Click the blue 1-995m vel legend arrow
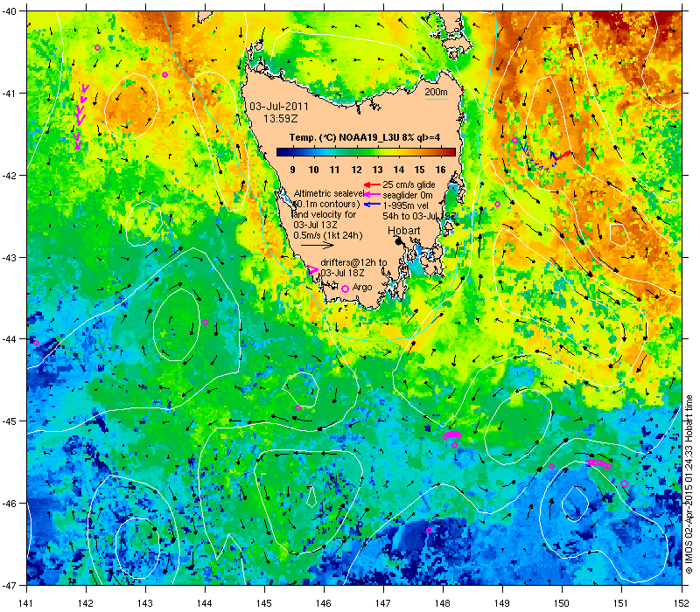Viewport: 700px width, 612px height. (372, 205)
